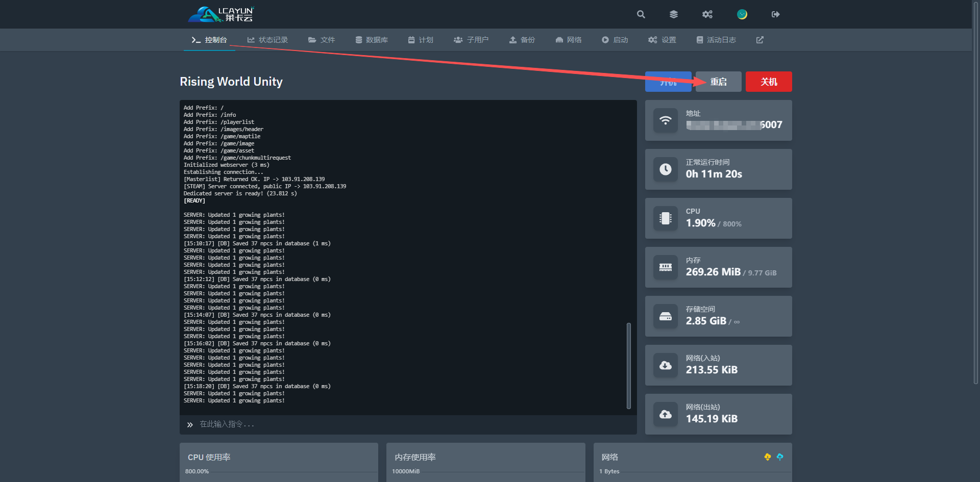Click the uptime clock icon

666,169
